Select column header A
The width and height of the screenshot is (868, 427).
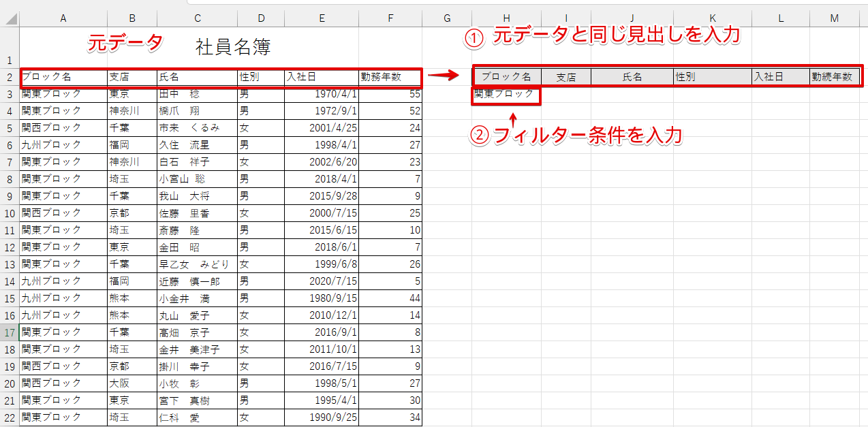click(63, 18)
